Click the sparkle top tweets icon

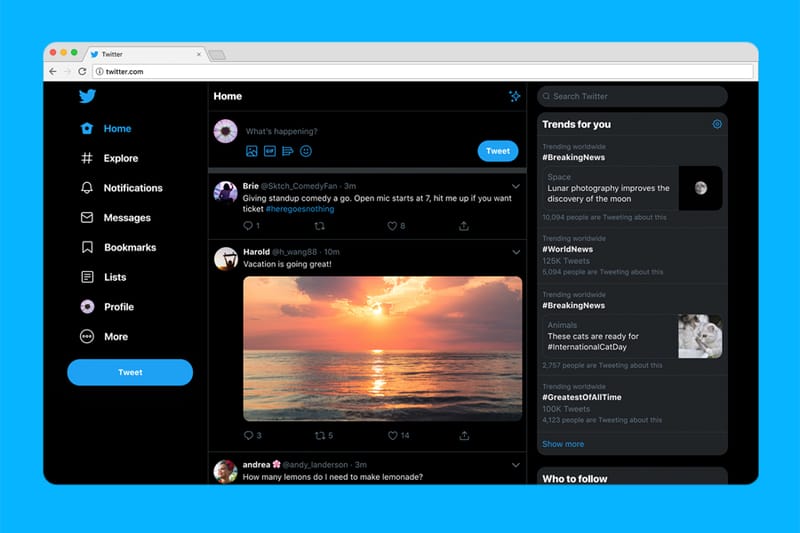click(514, 96)
